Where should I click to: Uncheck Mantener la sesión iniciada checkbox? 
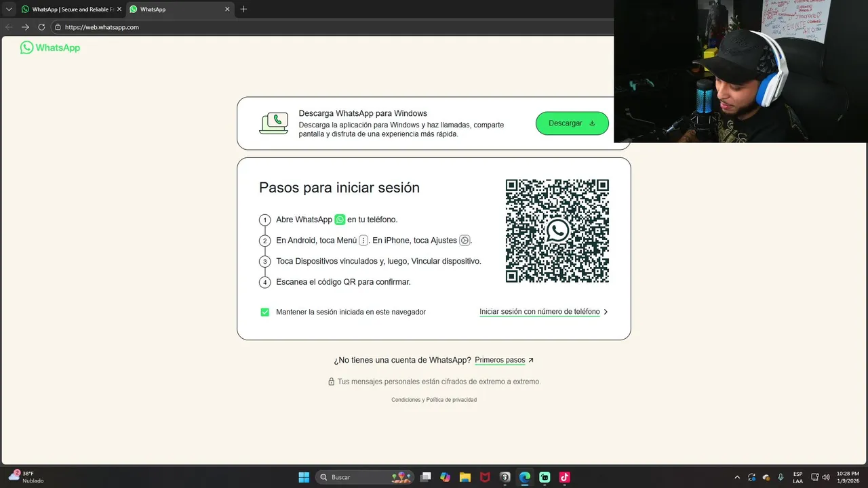pyautogui.click(x=265, y=312)
